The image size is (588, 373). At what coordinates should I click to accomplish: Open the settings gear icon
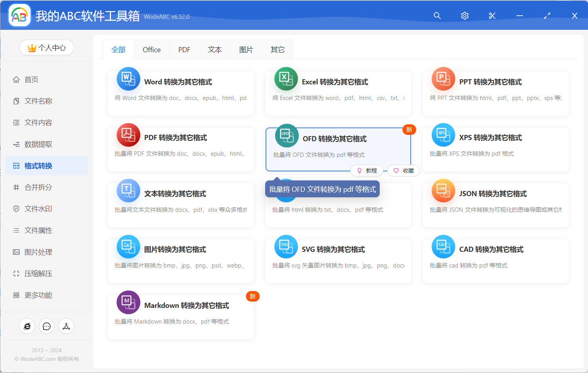pyautogui.click(x=464, y=16)
